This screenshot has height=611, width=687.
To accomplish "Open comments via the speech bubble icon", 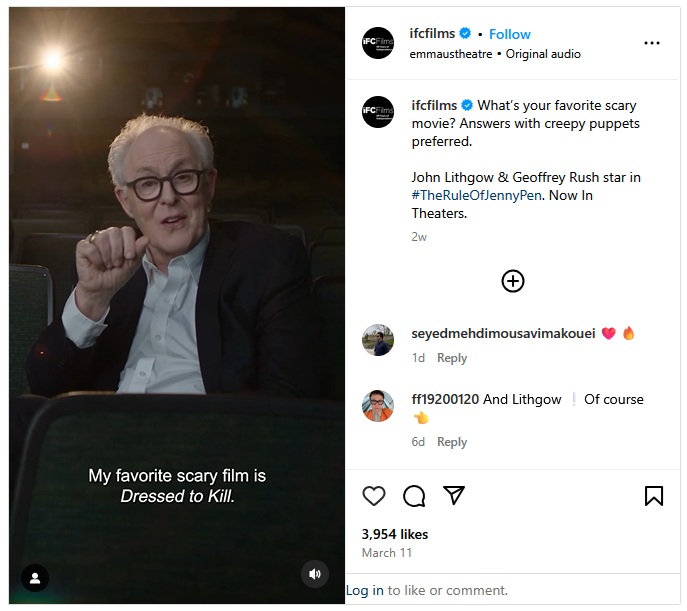I will [414, 496].
